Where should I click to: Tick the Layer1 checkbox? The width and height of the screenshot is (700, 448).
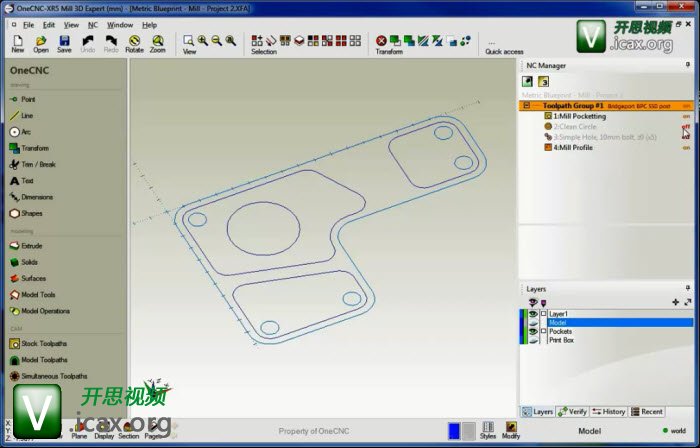tap(543, 314)
